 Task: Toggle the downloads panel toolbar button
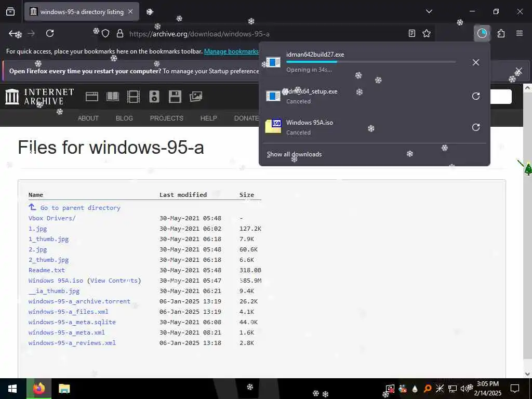482,33
